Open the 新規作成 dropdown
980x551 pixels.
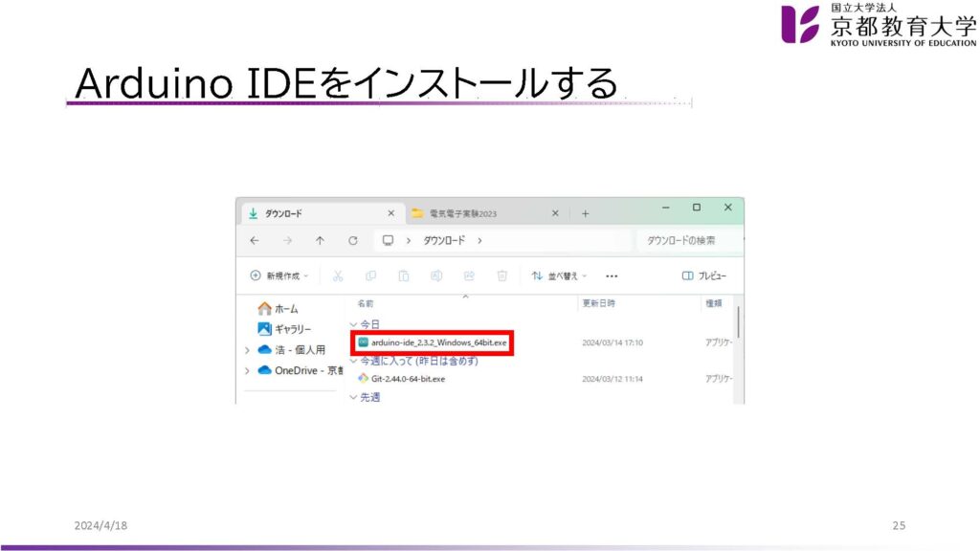point(279,275)
